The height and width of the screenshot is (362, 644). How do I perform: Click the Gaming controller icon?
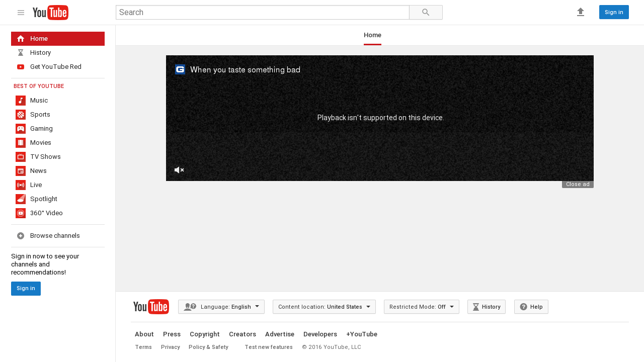pyautogui.click(x=21, y=129)
